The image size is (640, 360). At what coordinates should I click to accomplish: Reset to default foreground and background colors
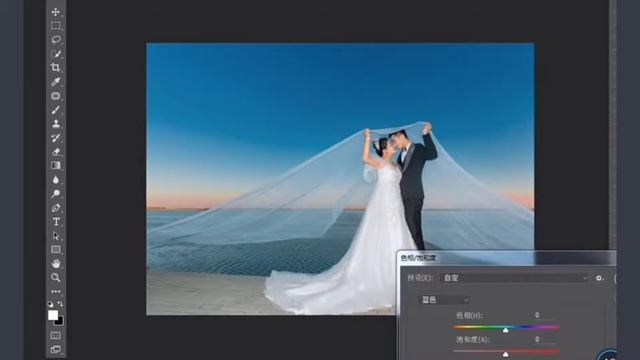click(50, 304)
